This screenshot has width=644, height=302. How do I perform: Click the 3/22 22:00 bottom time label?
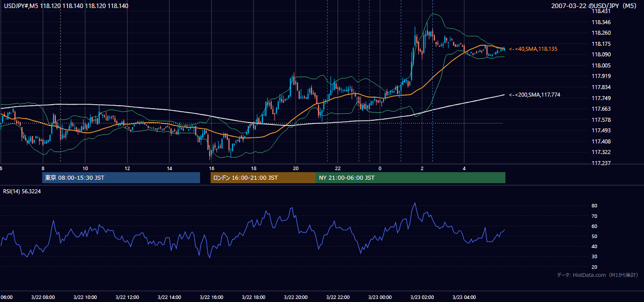point(337,297)
